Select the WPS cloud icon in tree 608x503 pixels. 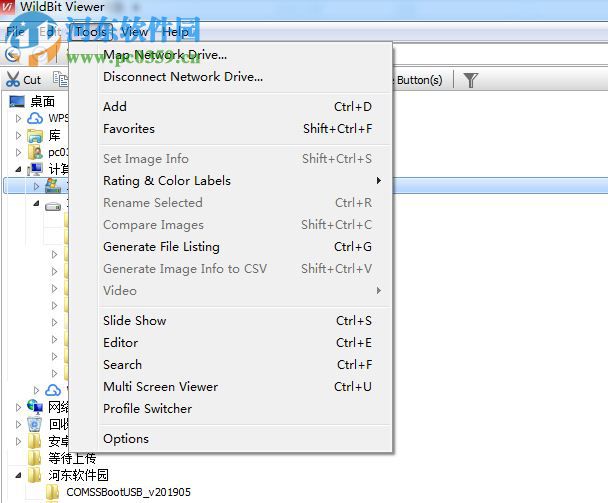[x=35, y=118]
